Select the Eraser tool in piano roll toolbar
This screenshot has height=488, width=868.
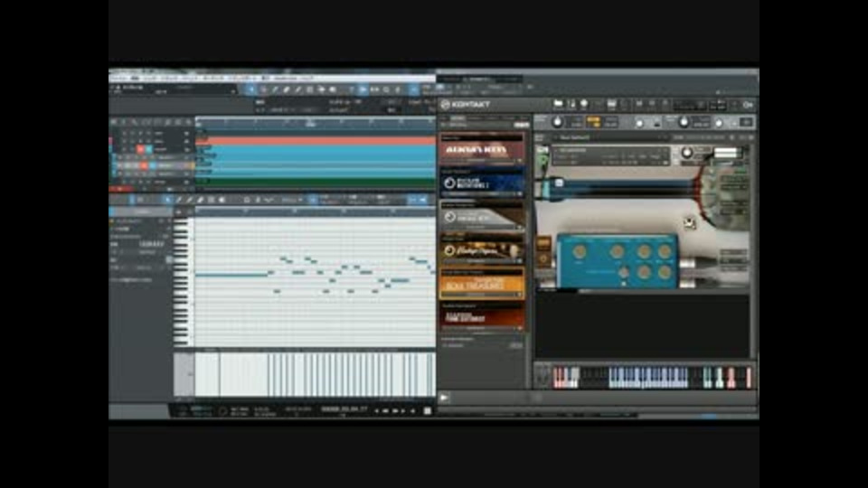[x=201, y=200]
